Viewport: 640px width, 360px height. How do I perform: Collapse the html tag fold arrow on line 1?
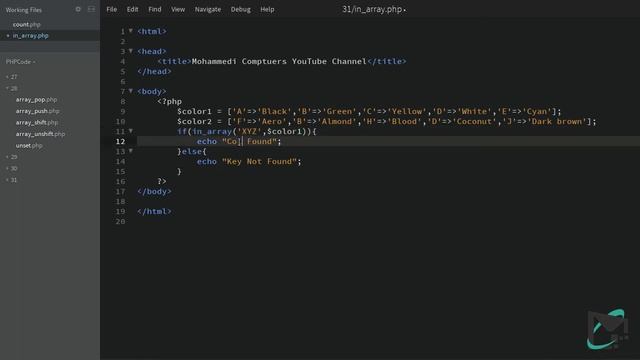(x=131, y=31)
